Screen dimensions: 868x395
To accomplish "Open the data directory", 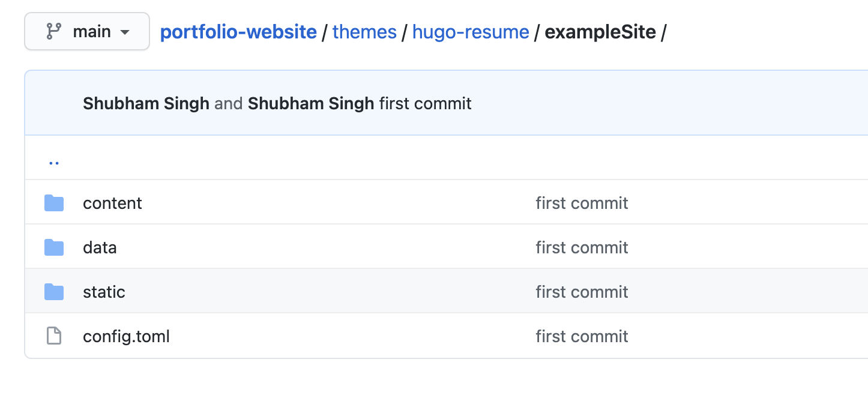I will coord(100,247).
